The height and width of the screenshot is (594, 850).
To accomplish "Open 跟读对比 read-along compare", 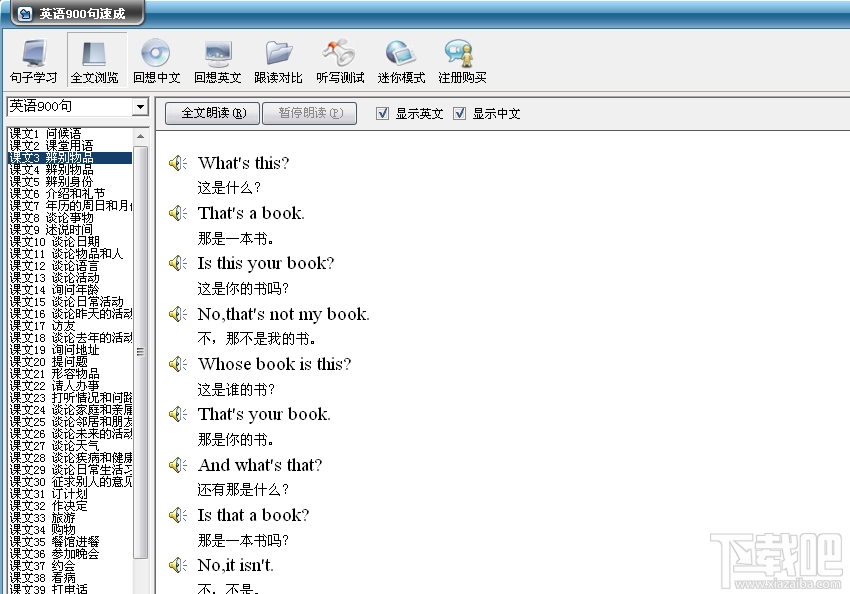I will coord(279,60).
